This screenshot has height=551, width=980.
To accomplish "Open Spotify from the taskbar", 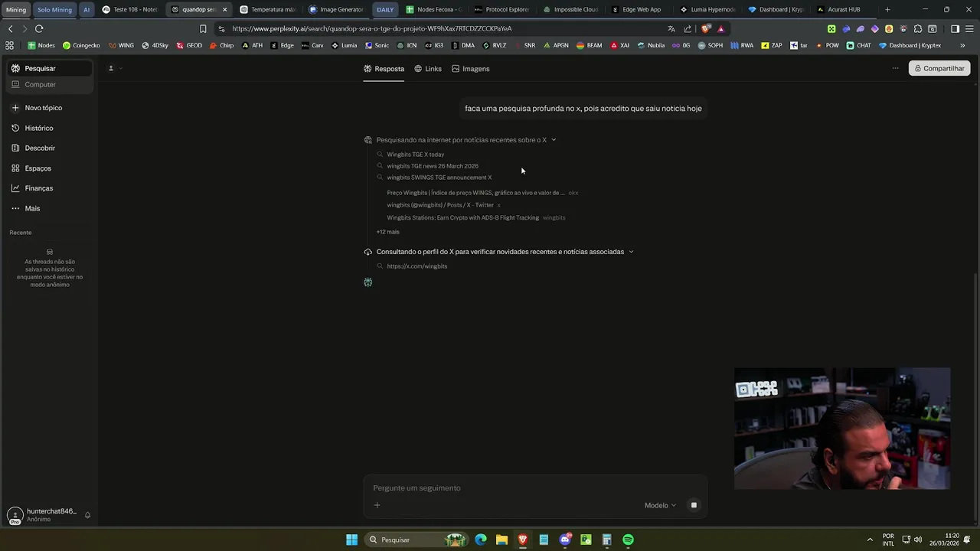I will 628,540.
